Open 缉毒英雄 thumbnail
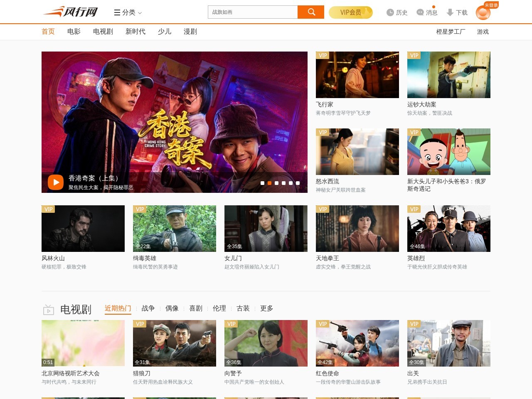The width and height of the screenshot is (532, 399). point(175,229)
